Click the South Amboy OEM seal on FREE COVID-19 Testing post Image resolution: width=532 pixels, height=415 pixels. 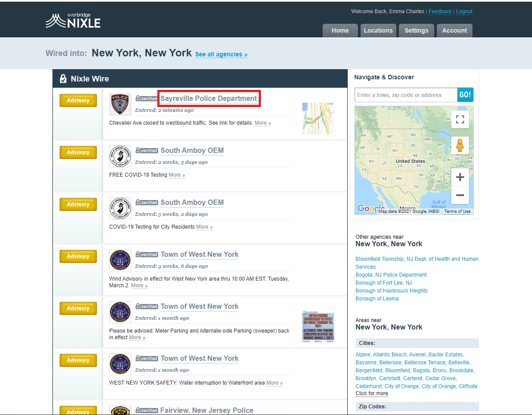coord(120,157)
